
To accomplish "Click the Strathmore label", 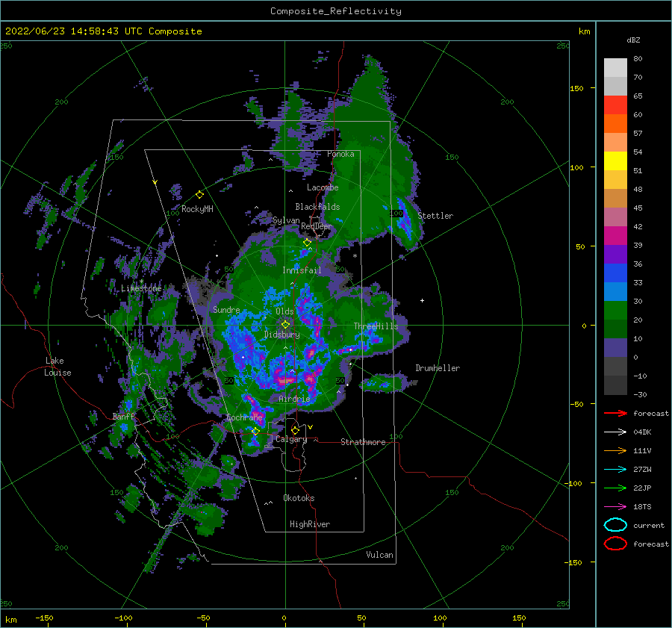I will (363, 442).
